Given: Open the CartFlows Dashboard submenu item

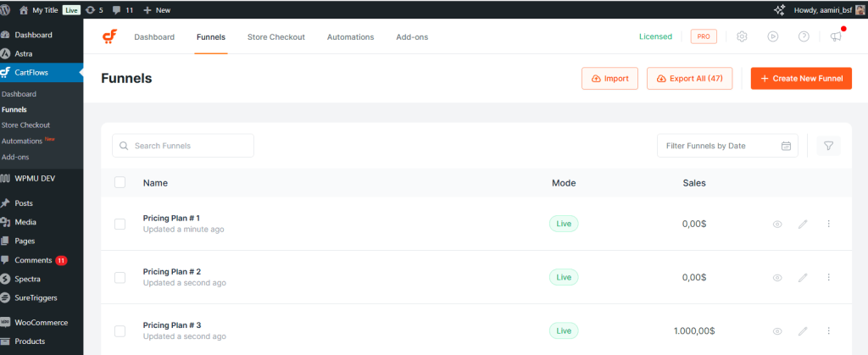Looking at the screenshot, I should [19, 94].
